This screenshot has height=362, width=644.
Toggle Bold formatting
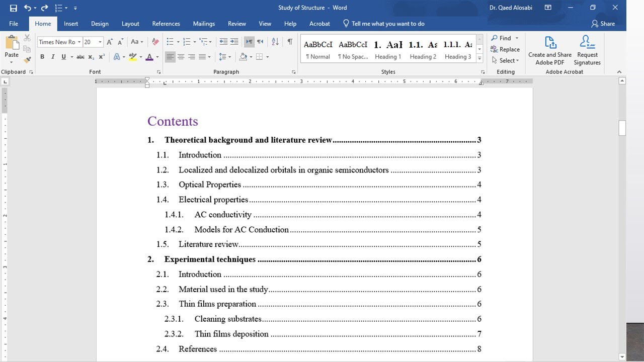(42, 57)
